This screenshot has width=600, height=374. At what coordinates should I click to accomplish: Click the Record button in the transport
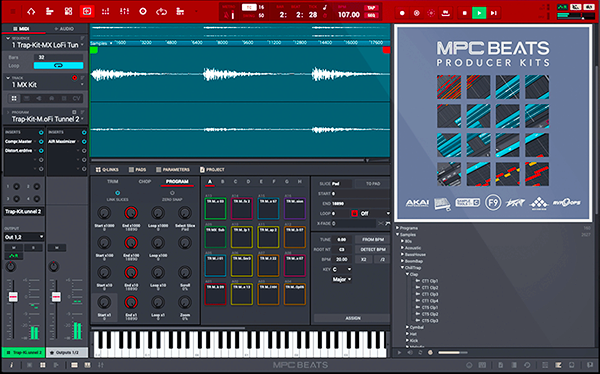click(402, 13)
